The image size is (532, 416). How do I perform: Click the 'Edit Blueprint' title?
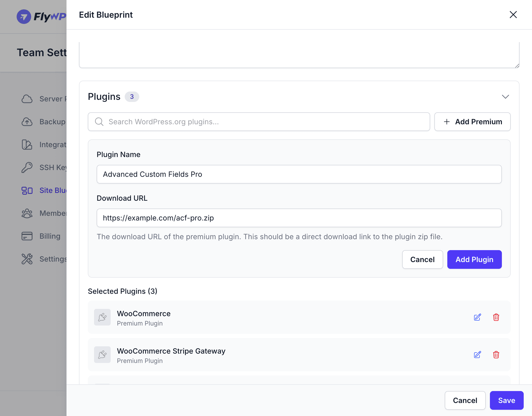(106, 15)
